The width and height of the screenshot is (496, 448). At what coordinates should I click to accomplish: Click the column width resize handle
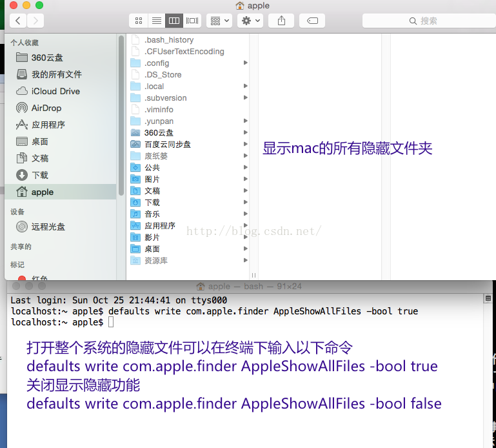coord(253,275)
